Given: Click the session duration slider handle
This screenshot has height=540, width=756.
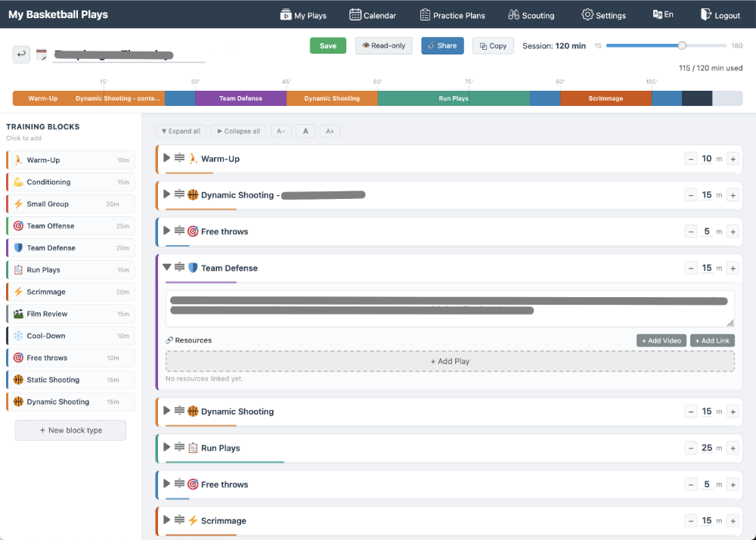Looking at the screenshot, I should (683, 45).
